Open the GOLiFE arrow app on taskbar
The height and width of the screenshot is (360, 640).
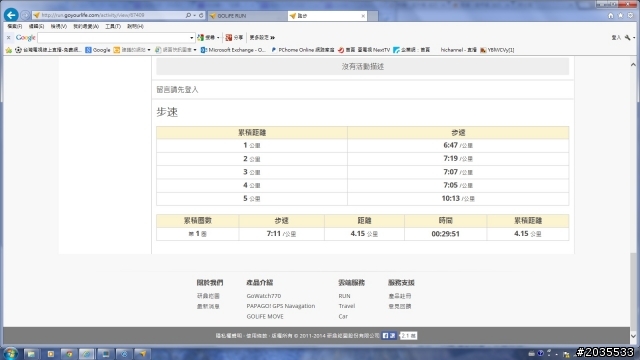[142, 354]
